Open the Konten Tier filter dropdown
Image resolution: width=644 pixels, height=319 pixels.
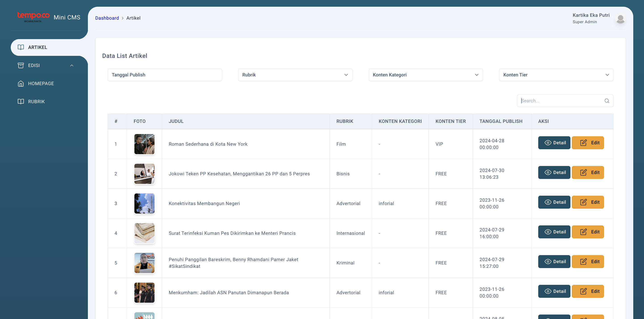(556, 75)
